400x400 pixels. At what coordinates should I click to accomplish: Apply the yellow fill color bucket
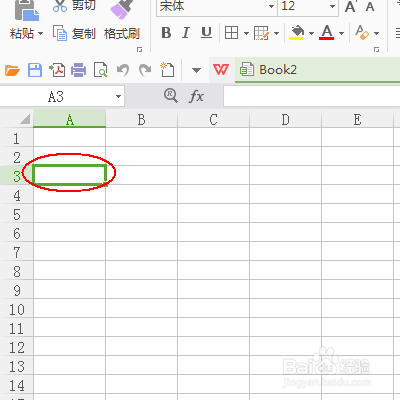pyautogui.click(x=297, y=33)
